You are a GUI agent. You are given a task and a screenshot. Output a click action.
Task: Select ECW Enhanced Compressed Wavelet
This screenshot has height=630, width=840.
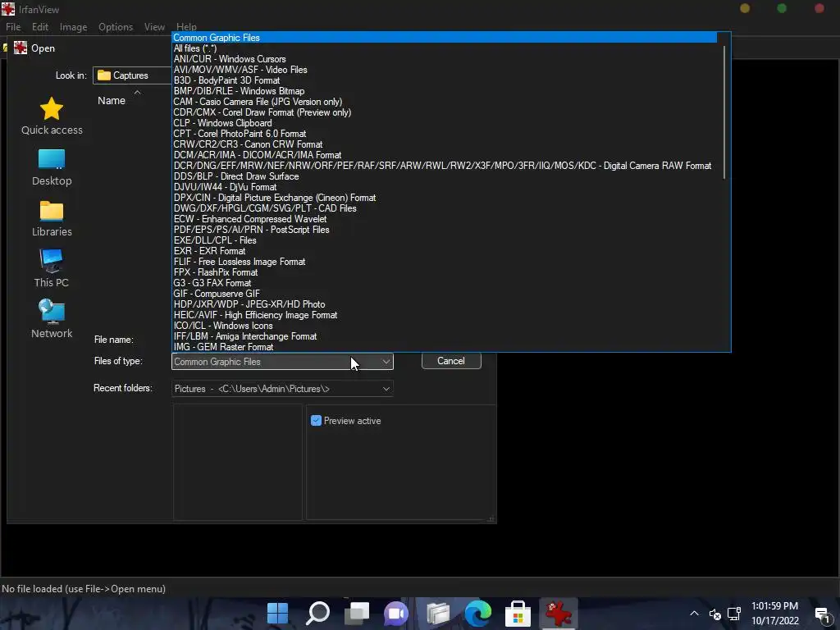click(x=444, y=219)
